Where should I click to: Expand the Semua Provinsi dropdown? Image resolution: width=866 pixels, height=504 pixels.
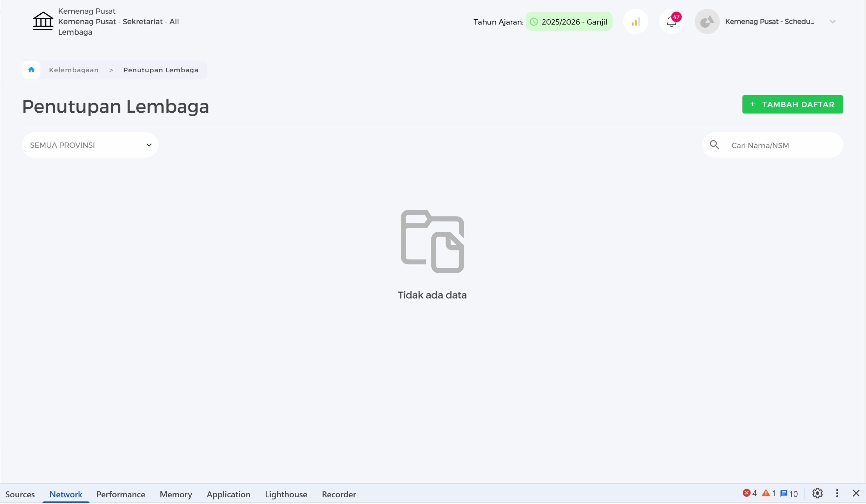click(x=90, y=145)
